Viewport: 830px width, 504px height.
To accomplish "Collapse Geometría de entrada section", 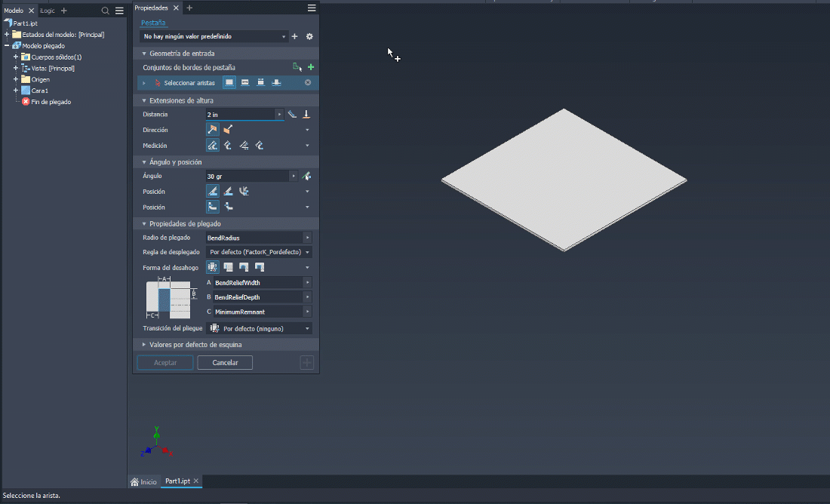I will (x=144, y=54).
